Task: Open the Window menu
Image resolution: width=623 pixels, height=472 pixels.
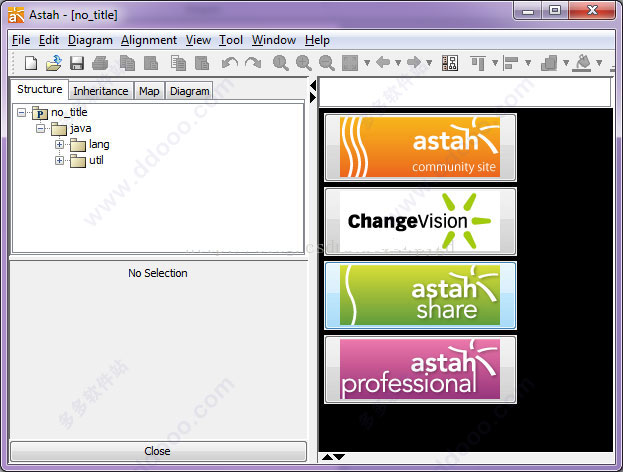Action: [x=274, y=40]
